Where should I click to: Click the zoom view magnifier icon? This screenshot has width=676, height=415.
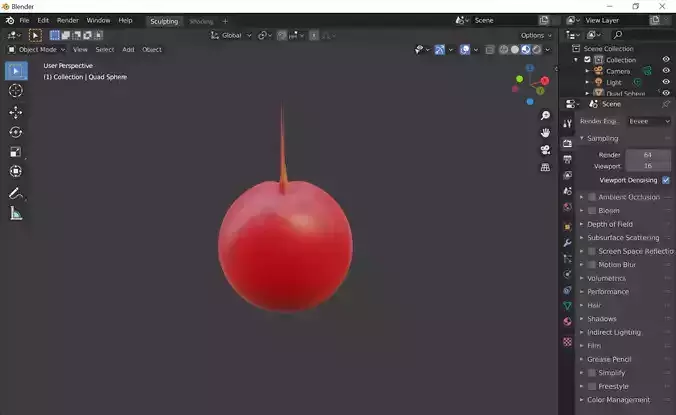pyautogui.click(x=545, y=115)
